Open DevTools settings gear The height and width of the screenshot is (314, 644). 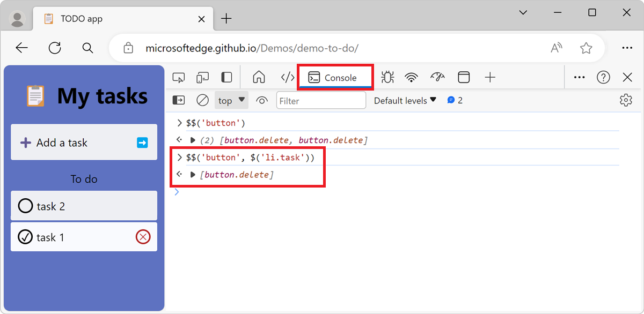point(626,100)
